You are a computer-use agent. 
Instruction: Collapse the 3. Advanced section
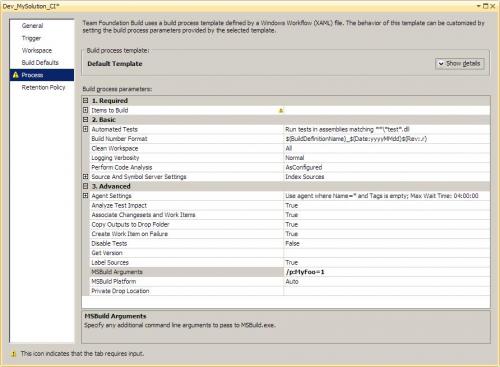[x=86, y=186]
